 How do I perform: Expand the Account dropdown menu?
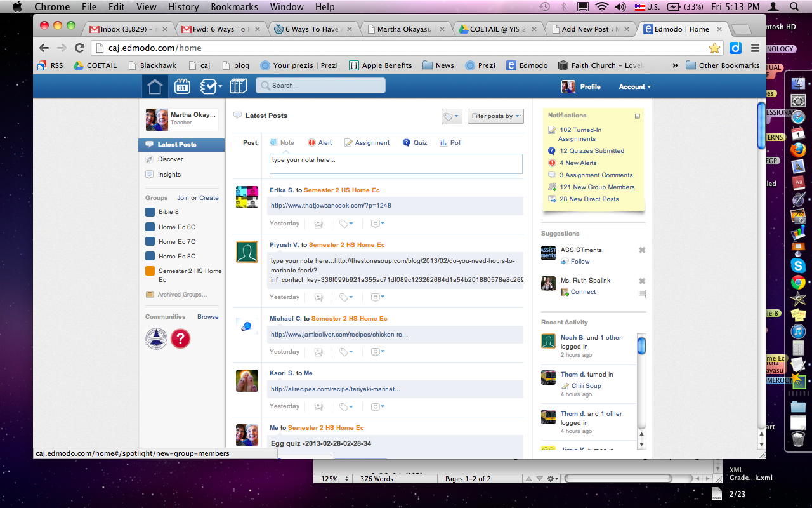point(634,86)
